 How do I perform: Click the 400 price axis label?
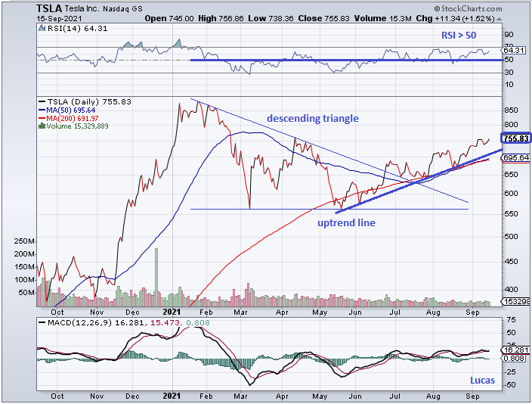[x=512, y=290]
